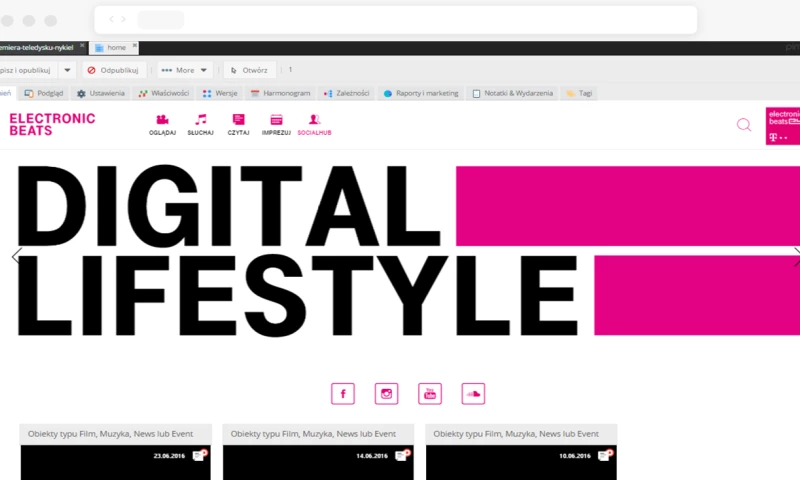Click the second Obiekty typu Film header
This screenshot has height=480, width=800.
318,434
